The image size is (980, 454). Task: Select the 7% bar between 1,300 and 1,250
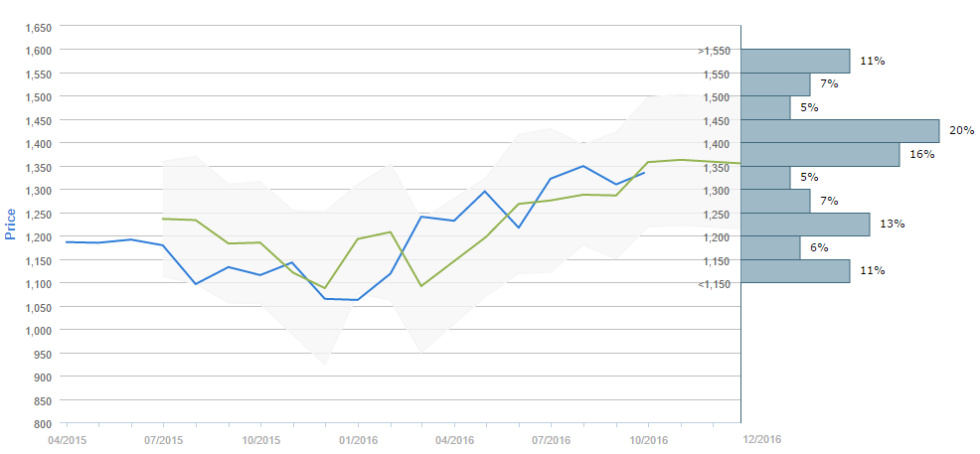coord(775,201)
